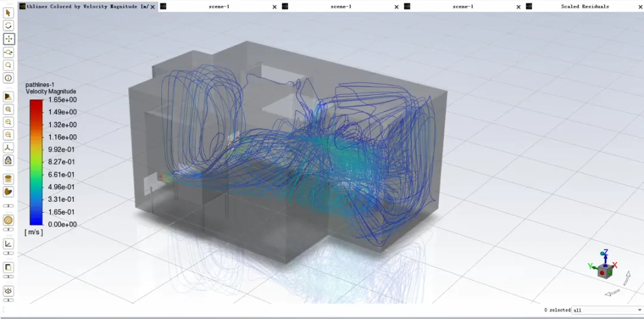Activate the rotate view tool
Image resolution: width=644 pixels, height=319 pixels.
click(x=9, y=26)
